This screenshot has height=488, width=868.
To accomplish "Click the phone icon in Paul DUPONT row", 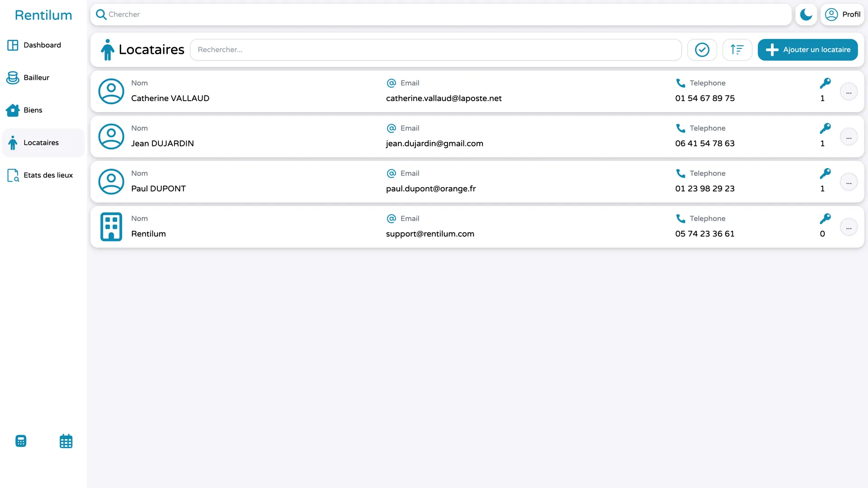I will pyautogui.click(x=680, y=174).
